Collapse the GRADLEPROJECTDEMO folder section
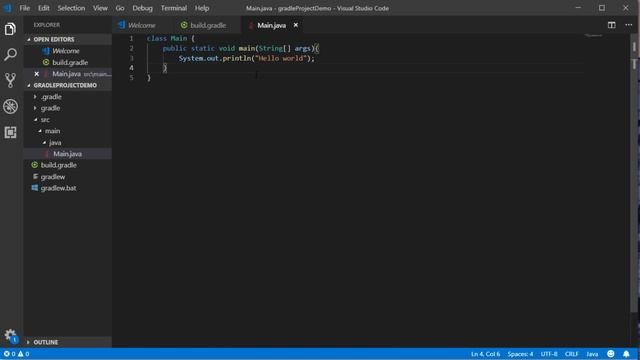The image size is (640, 360). click(67, 85)
